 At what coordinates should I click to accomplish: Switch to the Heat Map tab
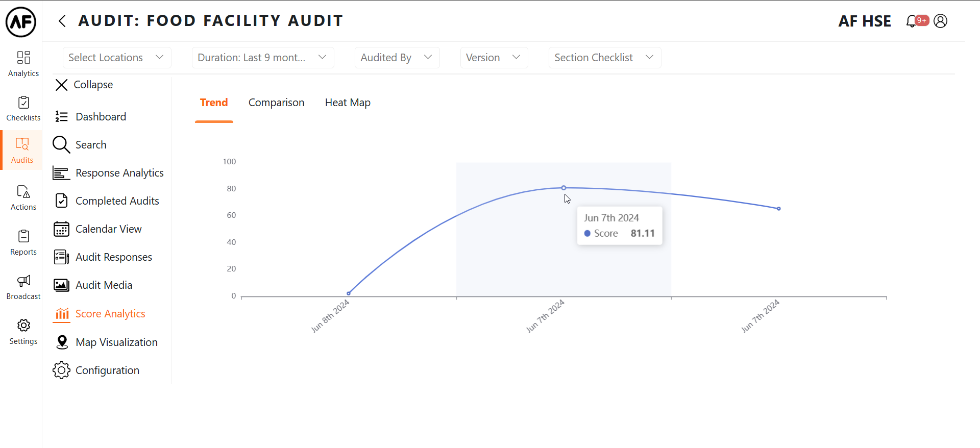click(x=348, y=103)
